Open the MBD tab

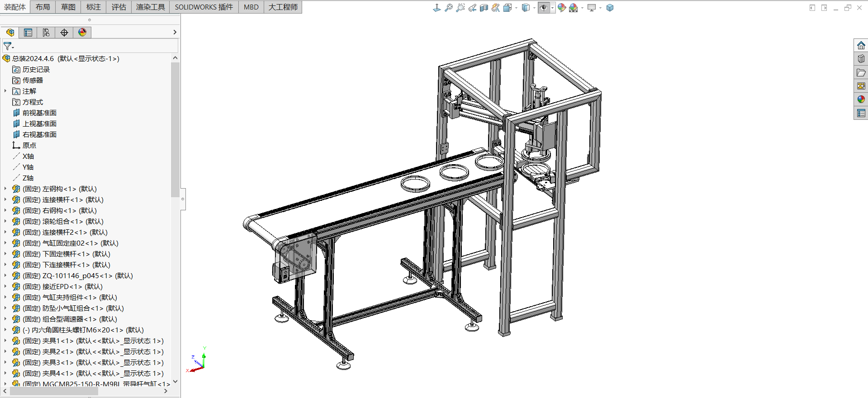point(251,7)
